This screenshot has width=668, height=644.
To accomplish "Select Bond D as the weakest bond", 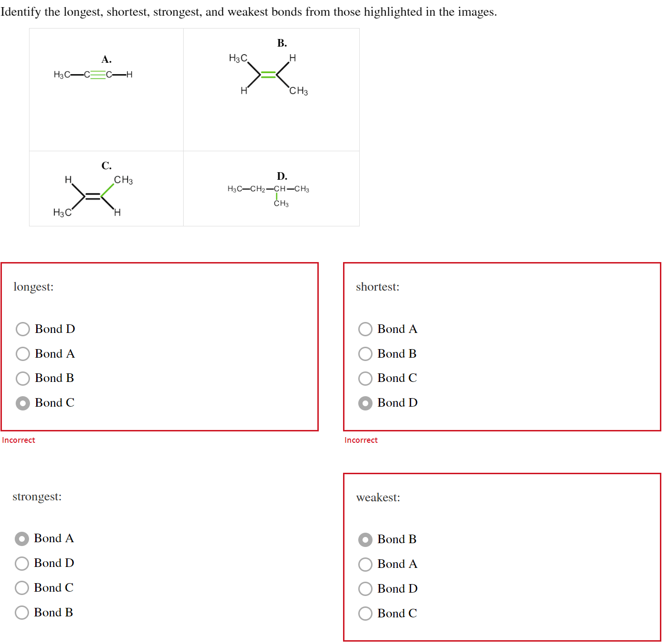I will pyautogui.click(x=365, y=589).
